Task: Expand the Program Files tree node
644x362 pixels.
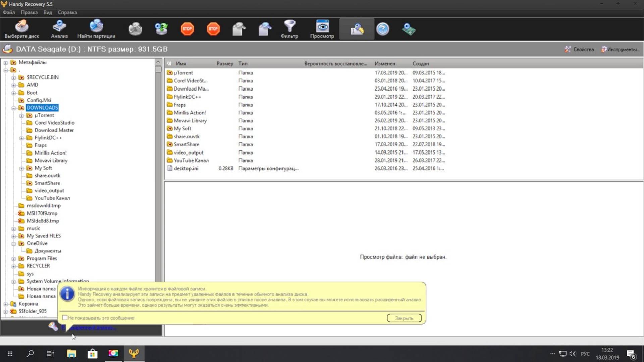Action: (x=14, y=259)
